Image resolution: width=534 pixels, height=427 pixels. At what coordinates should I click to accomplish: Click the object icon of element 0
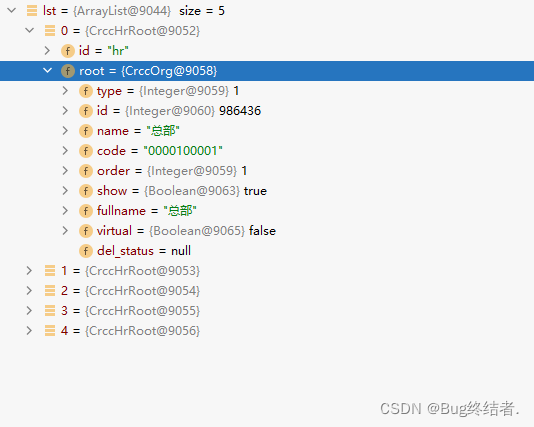pos(50,31)
